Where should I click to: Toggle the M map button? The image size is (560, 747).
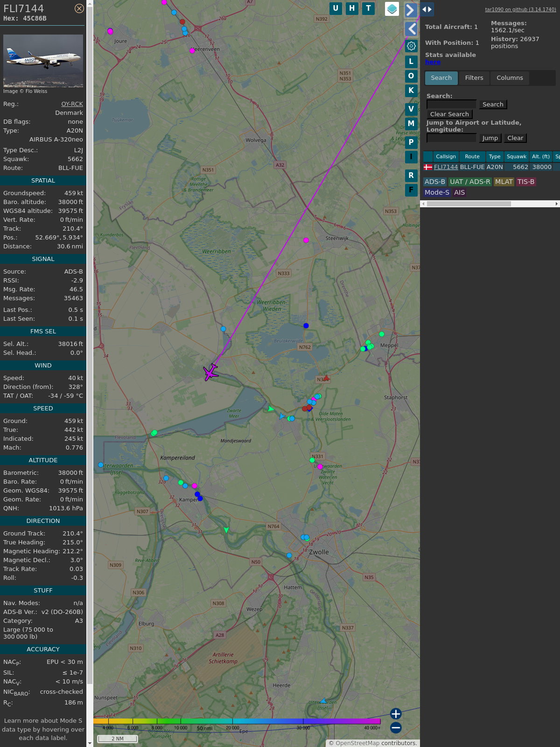click(x=411, y=123)
